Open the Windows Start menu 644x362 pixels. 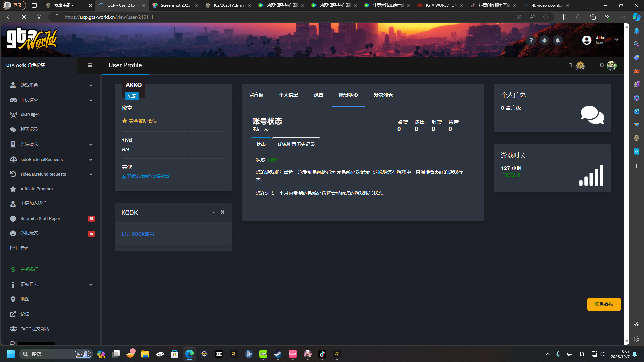(x=11, y=354)
